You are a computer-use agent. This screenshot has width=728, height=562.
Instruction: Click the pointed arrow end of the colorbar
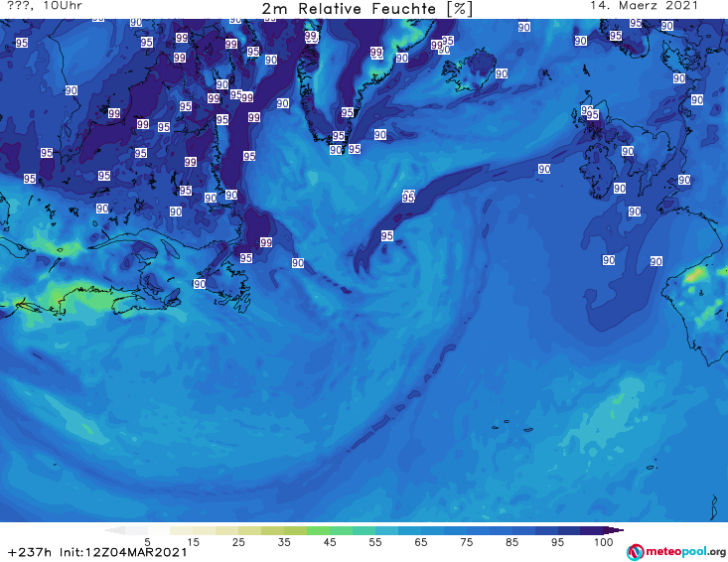click(x=614, y=530)
